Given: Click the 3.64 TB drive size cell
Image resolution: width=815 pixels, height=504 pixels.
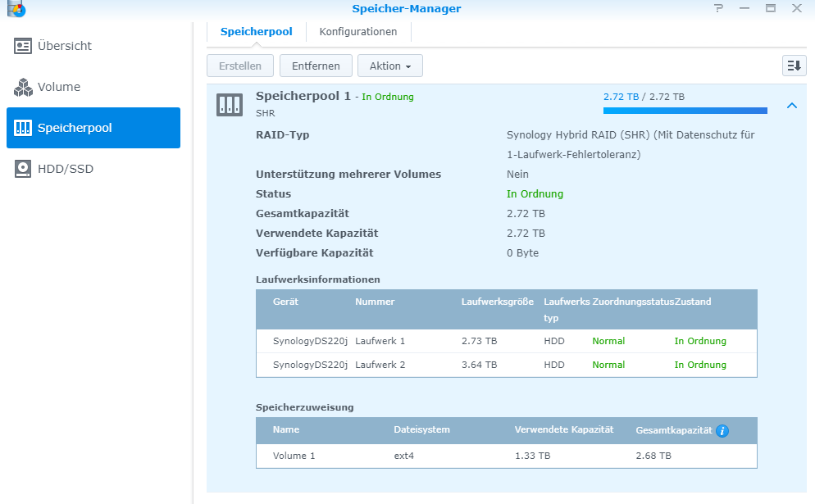Looking at the screenshot, I should 479,366.
